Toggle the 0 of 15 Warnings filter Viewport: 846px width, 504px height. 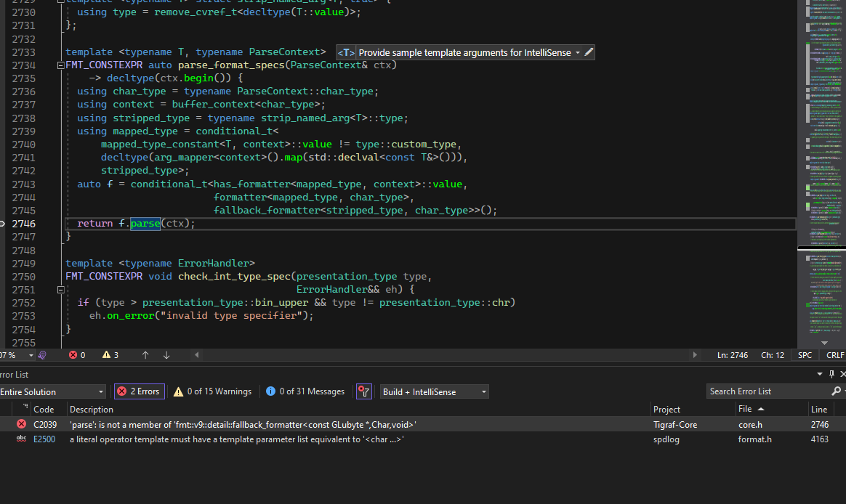click(x=211, y=391)
